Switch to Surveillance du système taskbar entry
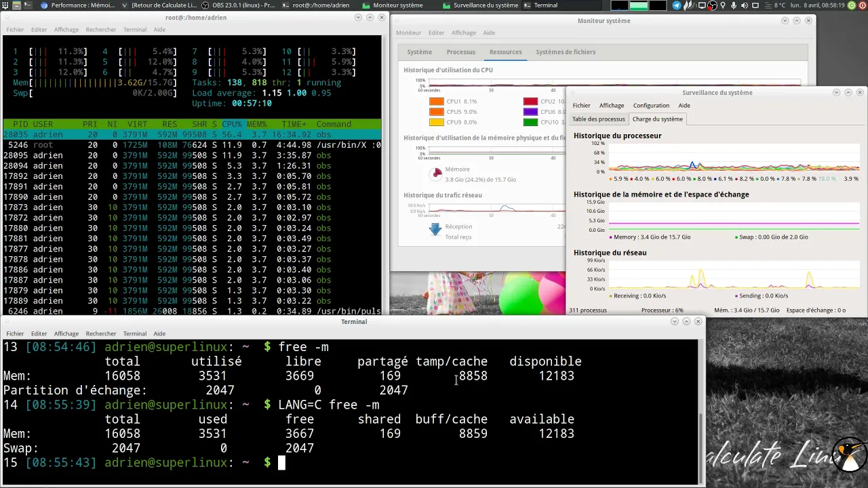 pos(480,5)
